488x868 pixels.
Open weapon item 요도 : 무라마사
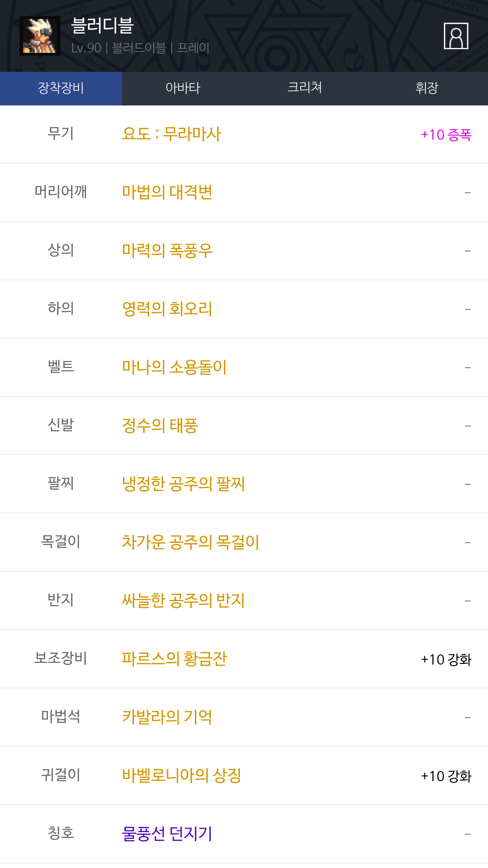171,134
